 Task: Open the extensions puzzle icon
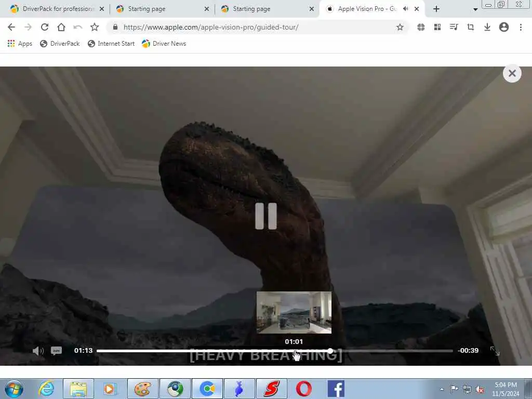coord(421,27)
